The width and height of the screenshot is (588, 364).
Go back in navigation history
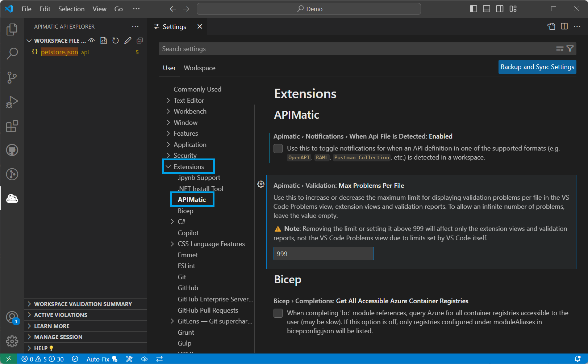point(173,9)
